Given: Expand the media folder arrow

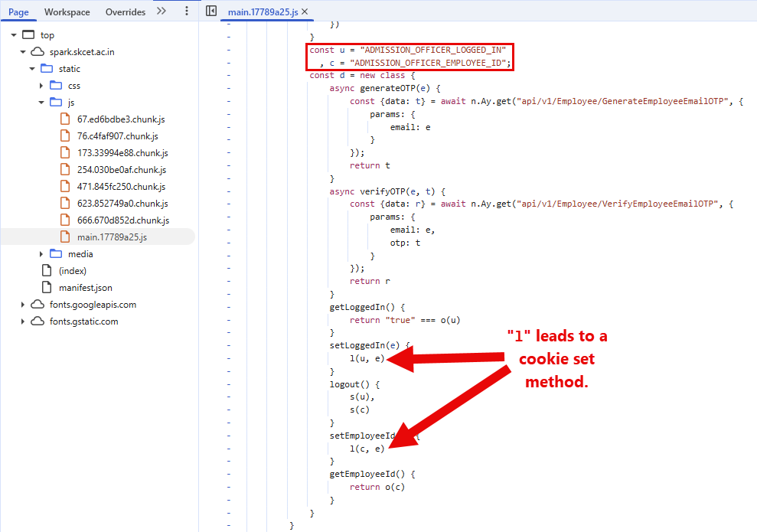Looking at the screenshot, I should coord(41,254).
